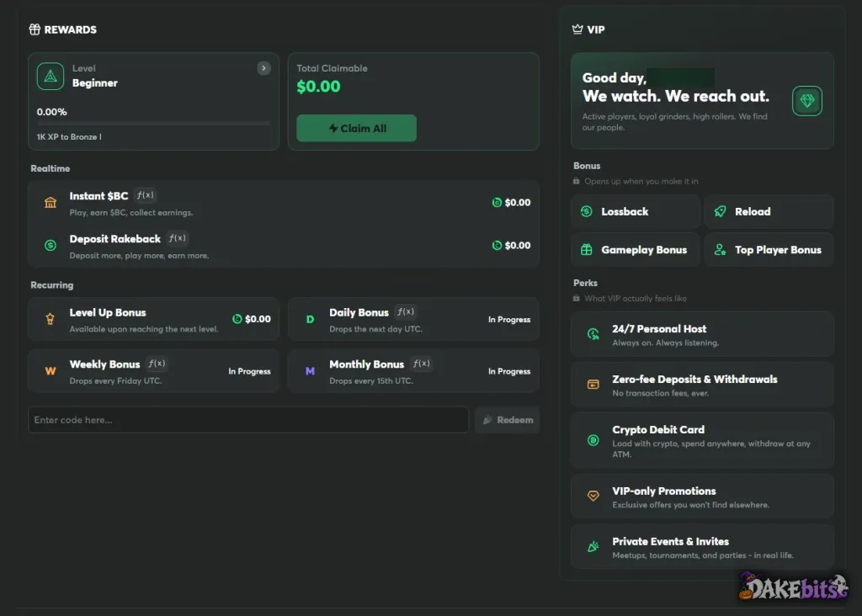Viewport: 862px width, 616px height.
Task: Click the Deposit Rakeback dollar icon
Action: tap(51, 245)
